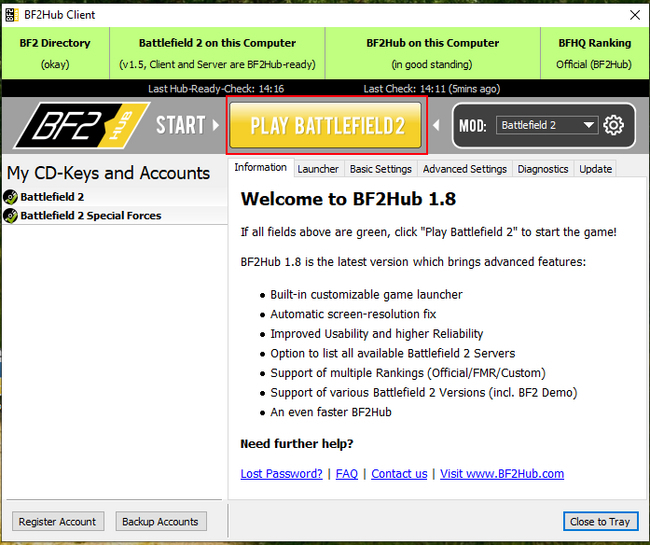Screen dimensions: 650x545
Task: Click the Last Hub-Ready-Check 14:16 text
Action: pyautogui.click(x=216, y=89)
